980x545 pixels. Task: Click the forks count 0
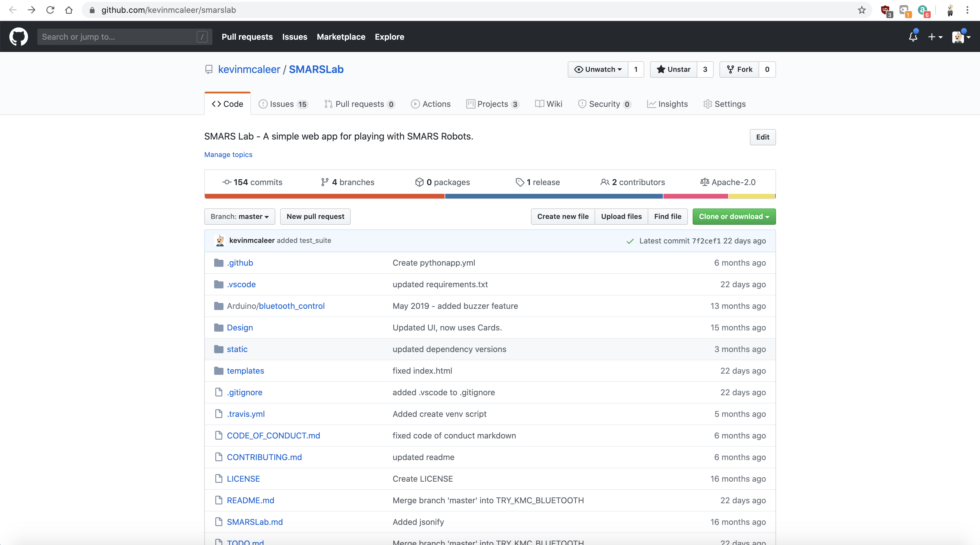(x=767, y=69)
